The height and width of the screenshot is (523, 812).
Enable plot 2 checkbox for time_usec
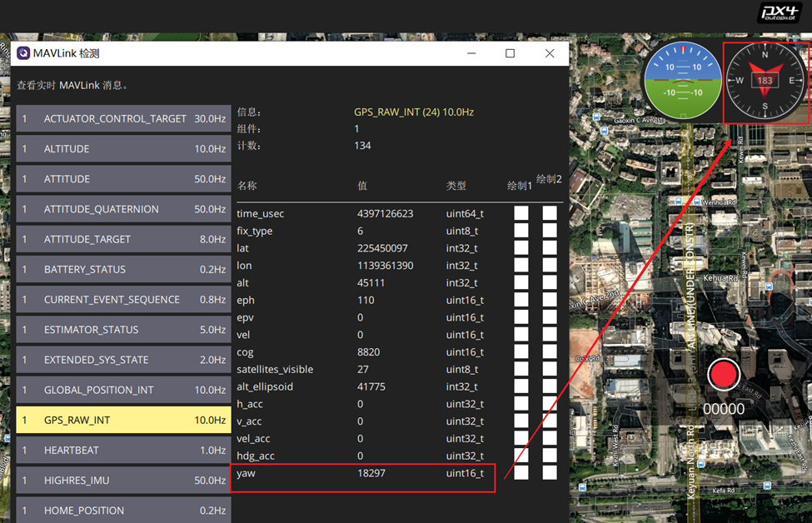pos(550,213)
